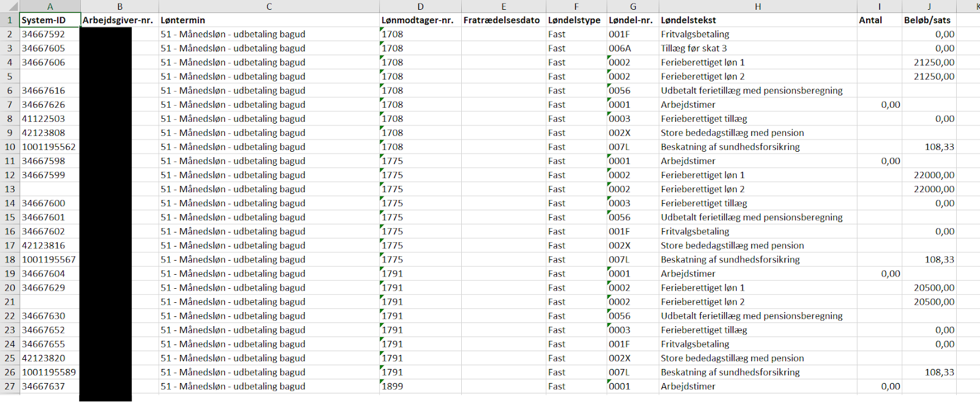
Task: Select entire row 13 via header
Action: pos(10,189)
